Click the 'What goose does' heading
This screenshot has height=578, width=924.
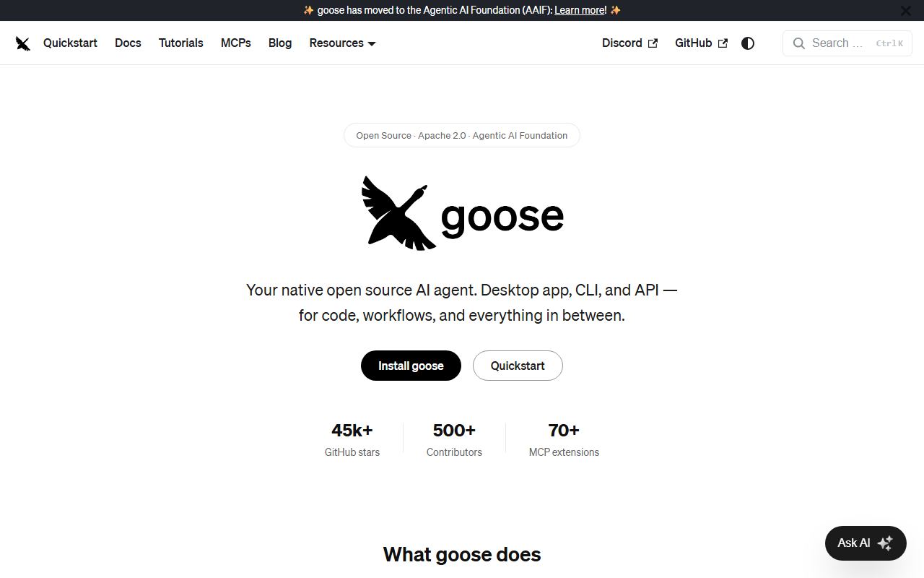coord(462,554)
